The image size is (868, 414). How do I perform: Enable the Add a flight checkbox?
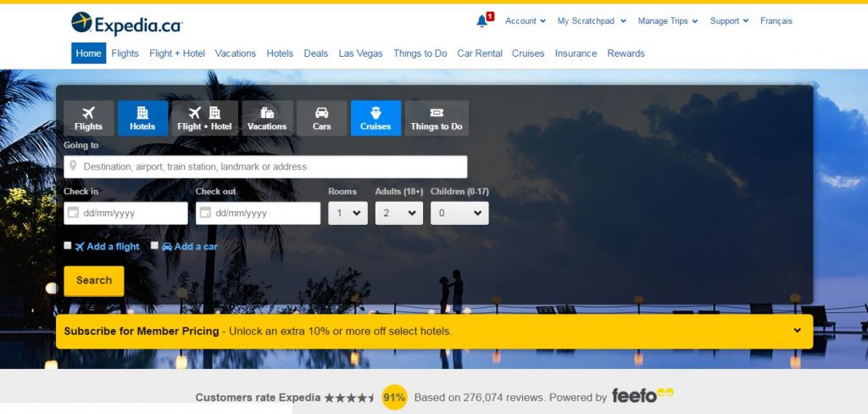[x=68, y=245]
